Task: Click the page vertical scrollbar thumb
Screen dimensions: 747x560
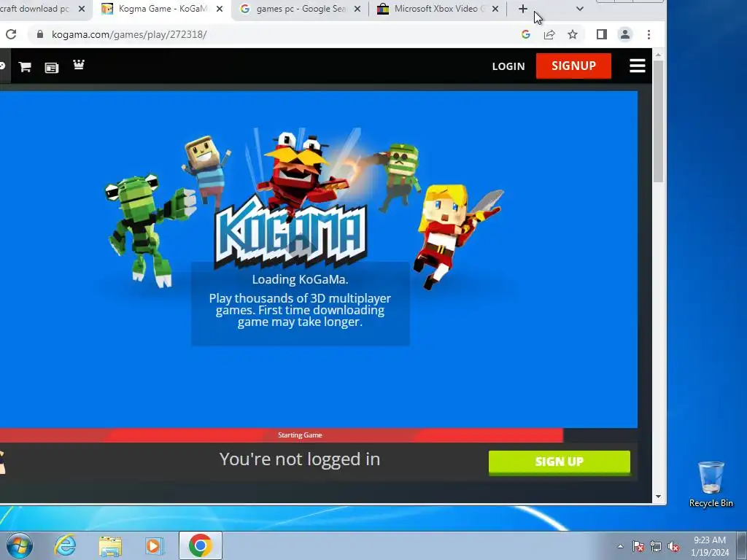Action: (659, 122)
